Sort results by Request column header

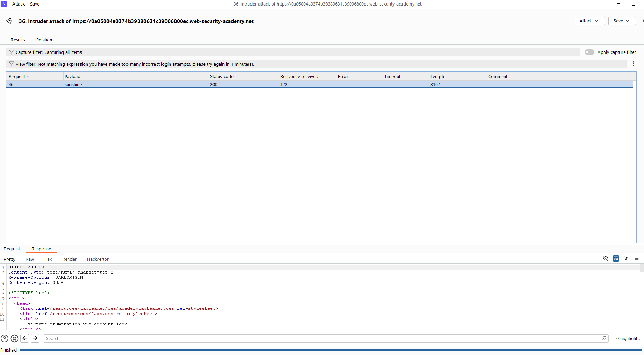pyautogui.click(x=35, y=76)
